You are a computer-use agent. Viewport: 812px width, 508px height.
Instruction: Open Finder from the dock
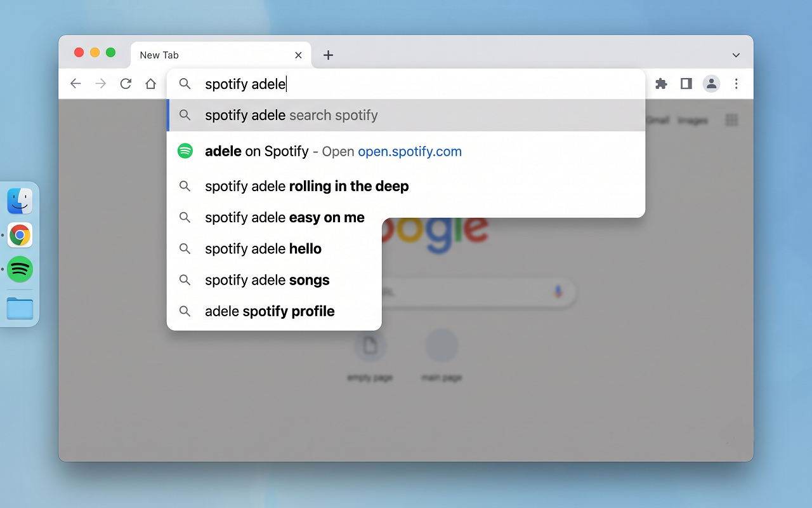(20, 201)
